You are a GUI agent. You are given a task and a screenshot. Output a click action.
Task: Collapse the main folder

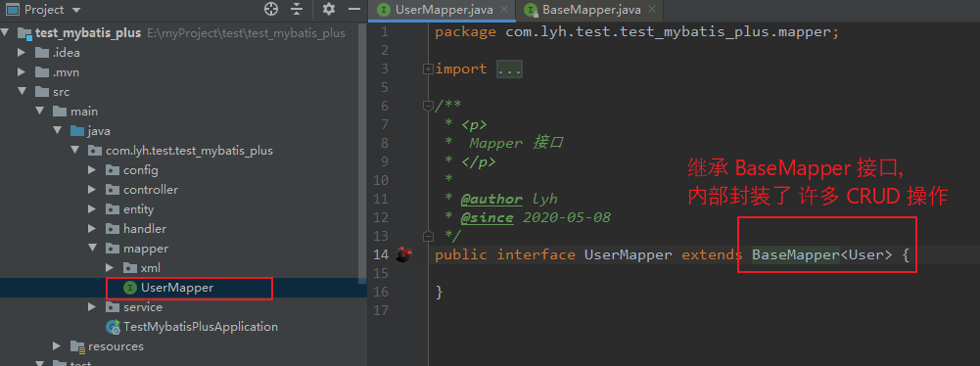tap(40, 112)
